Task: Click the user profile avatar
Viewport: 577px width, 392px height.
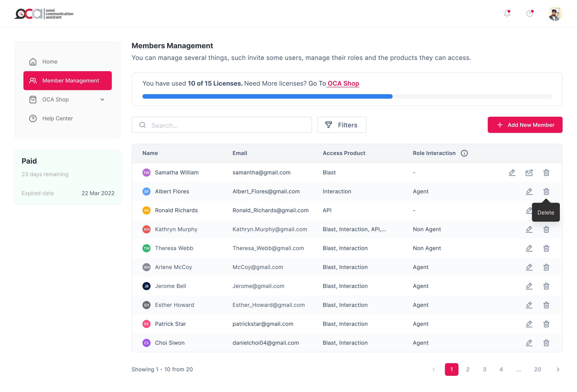Action: coord(555,14)
